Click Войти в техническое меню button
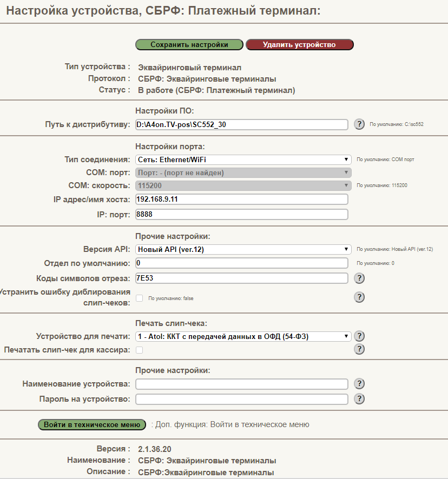This screenshot has width=448, height=479. click(92, 424)
